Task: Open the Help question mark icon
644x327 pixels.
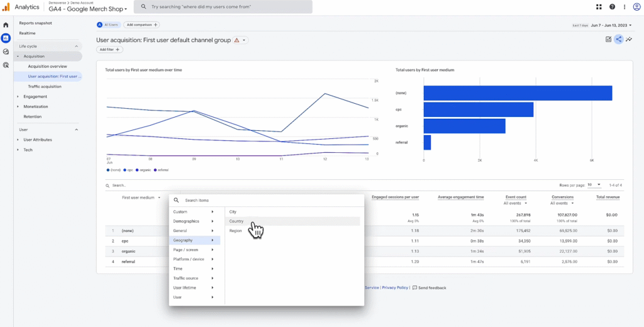Action: point(613,7)
